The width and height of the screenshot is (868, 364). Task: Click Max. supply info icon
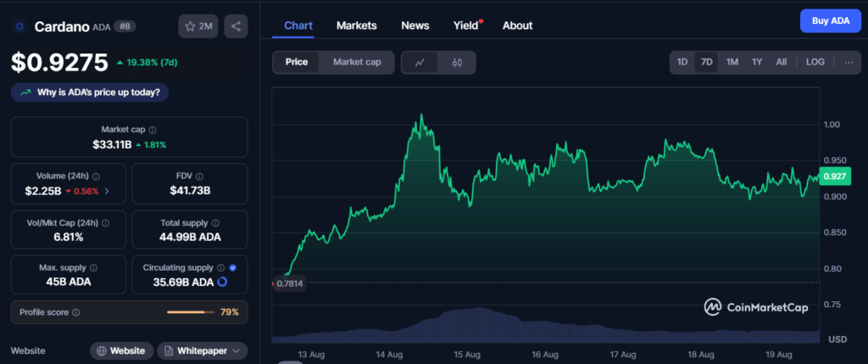(x=93, y=267)
